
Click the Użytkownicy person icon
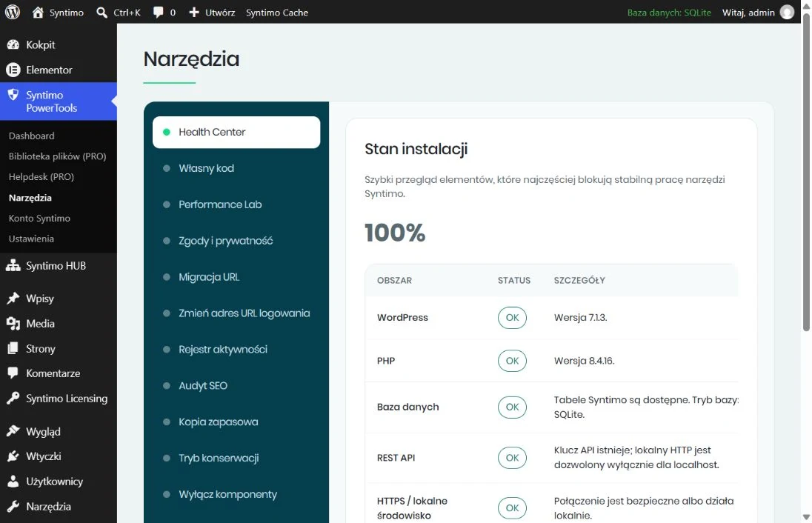point(13,481)
